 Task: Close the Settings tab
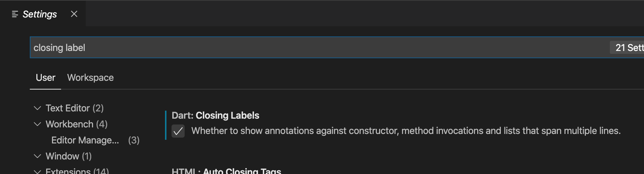(x=74, y=14)
